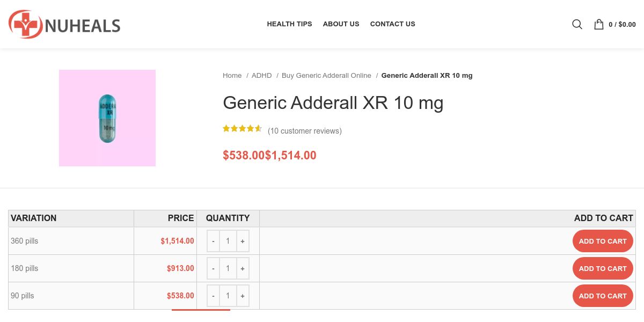Add the 180 pills variation to cart
This screenshot has height=322, width=644.
click(x=602, y=269)
